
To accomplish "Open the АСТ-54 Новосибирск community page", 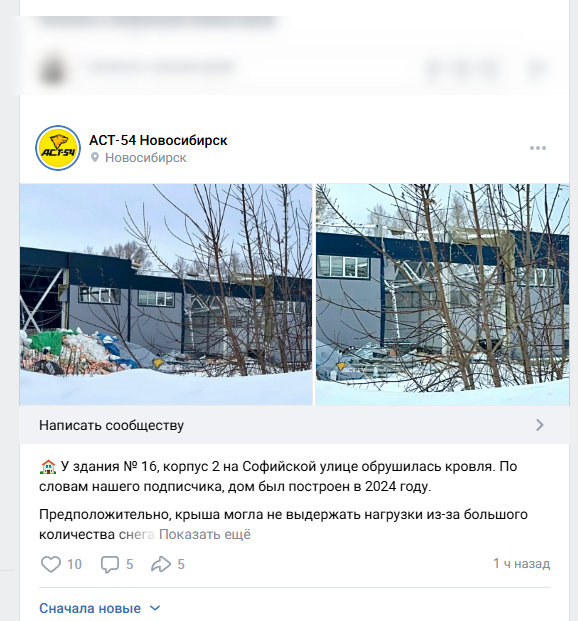I will click(158, 140).
